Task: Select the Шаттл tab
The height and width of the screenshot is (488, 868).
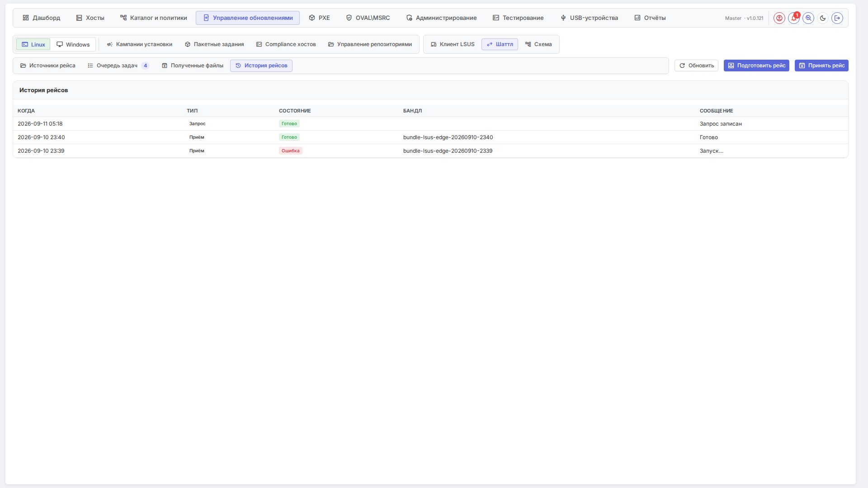Action: click(x=500, y=44)
